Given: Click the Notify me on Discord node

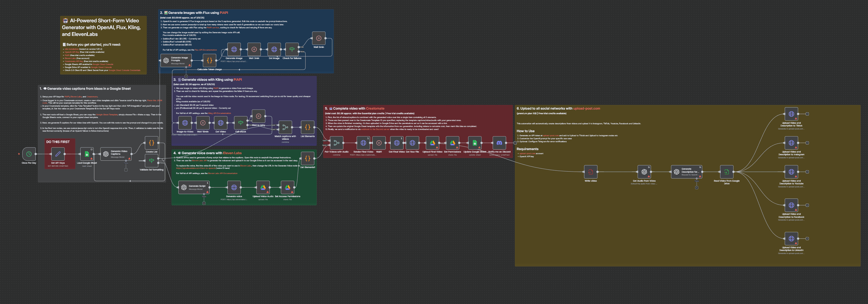Looking at the screenshot, I should pyautogui.click(x=499, y=143).
